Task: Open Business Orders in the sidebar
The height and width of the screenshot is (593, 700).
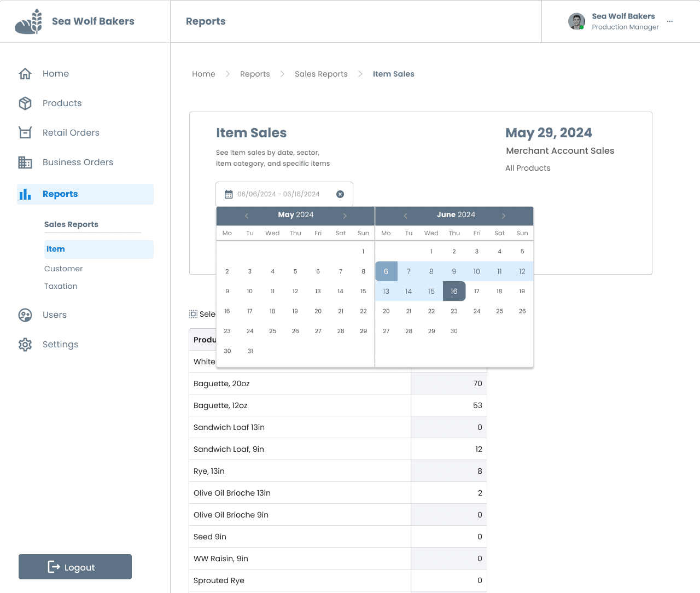Action: click(x=78, y=162)
